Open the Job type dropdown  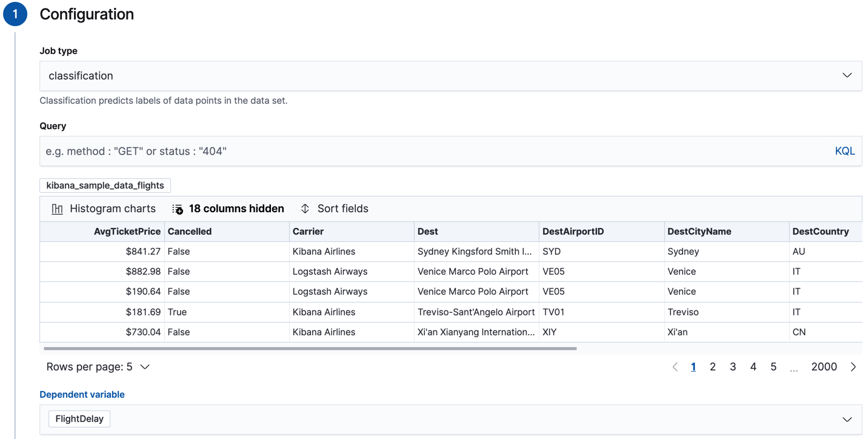(x=450, y=76)
